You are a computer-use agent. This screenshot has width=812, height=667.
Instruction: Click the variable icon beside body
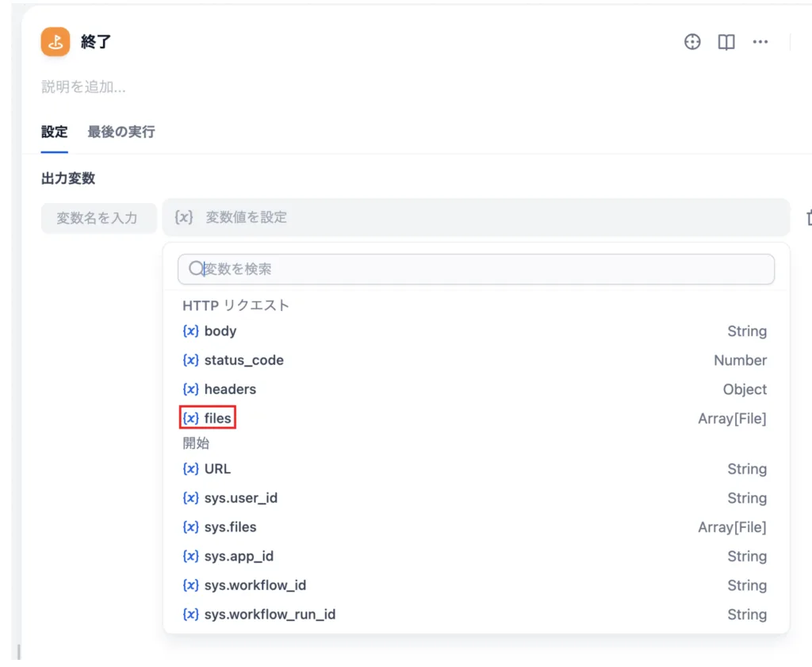pos(190,332)
